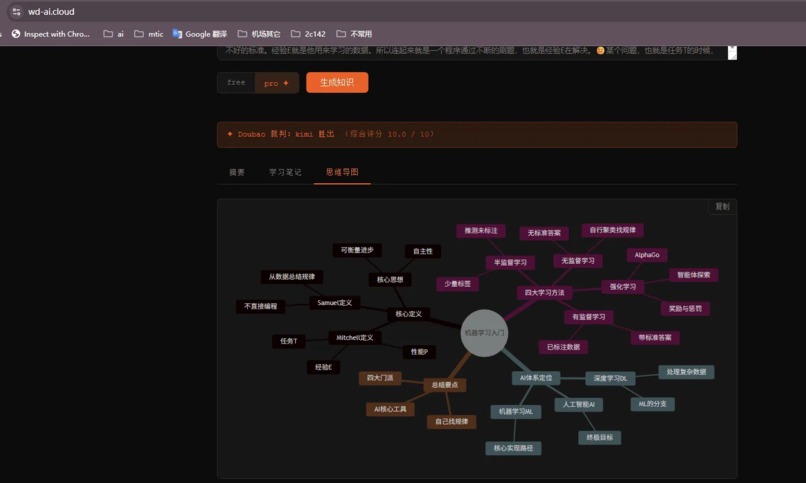Select the 人工智能AI node
Image resolution: width=806 pixels, height=483 pixels.
click(579, 404)
